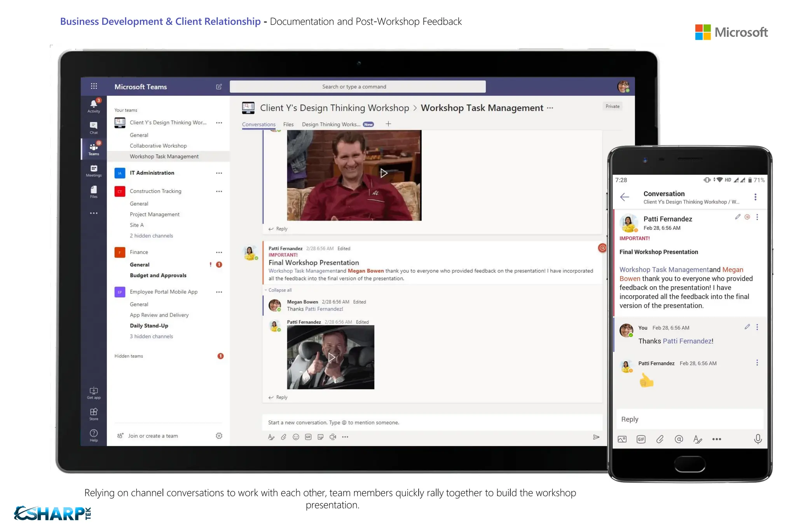The image size is (796, 532).
Task: Edit your 'Thanks' reply on phone
Action: 747,327
